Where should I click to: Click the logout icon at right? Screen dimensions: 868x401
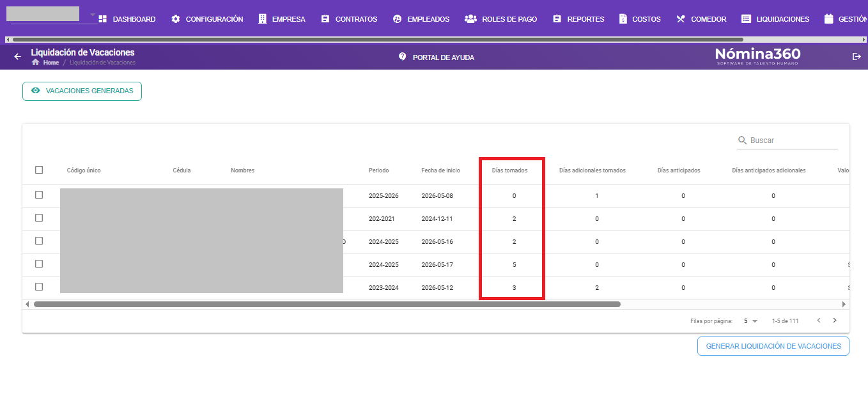[857, 57]
